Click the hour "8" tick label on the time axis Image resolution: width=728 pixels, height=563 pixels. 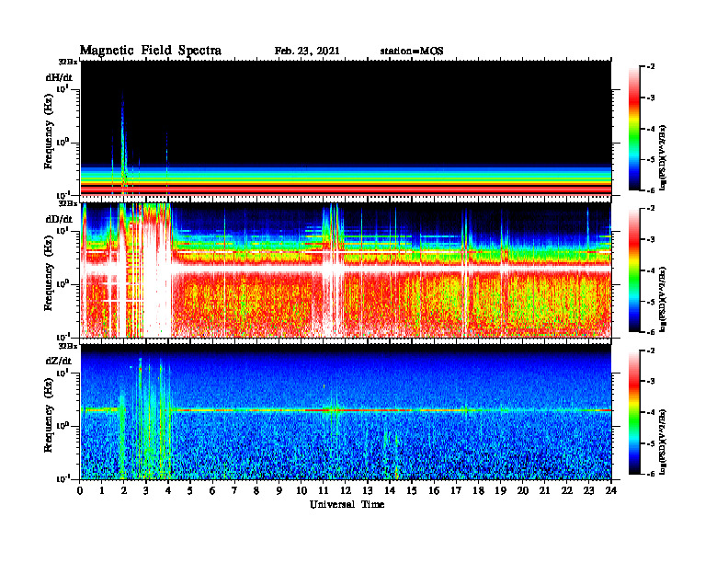click(256, 490)
